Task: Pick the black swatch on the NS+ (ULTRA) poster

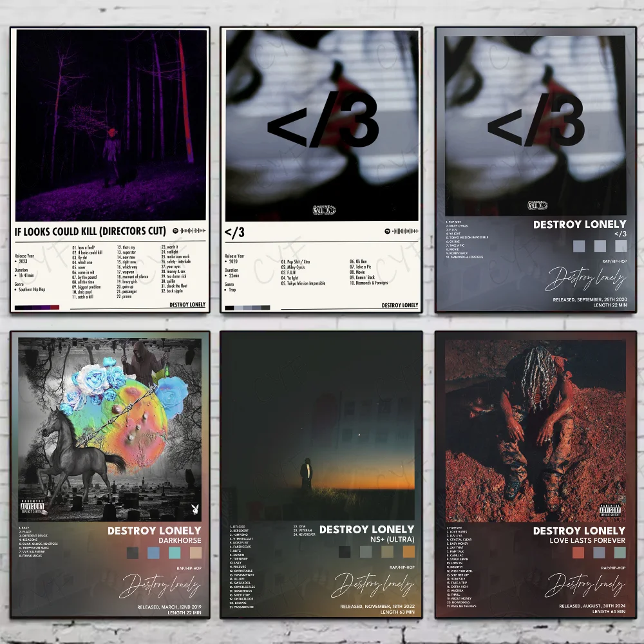Action: click(x=345, y=552)
